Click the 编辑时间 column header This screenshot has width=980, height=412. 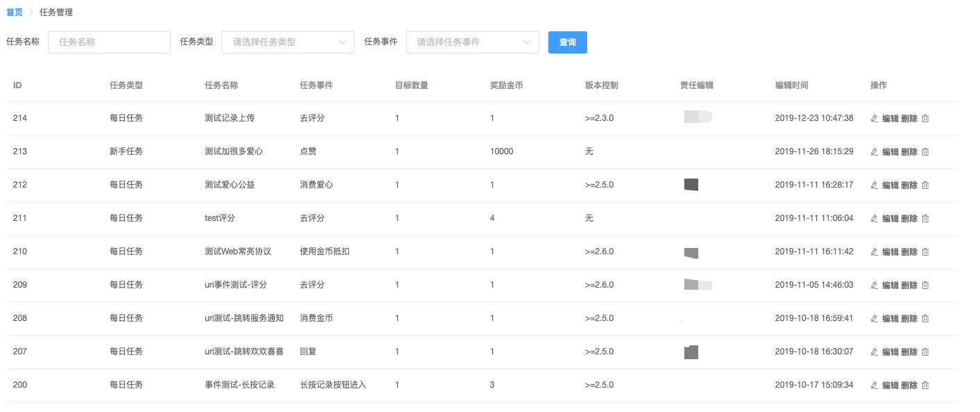(791, 85)
